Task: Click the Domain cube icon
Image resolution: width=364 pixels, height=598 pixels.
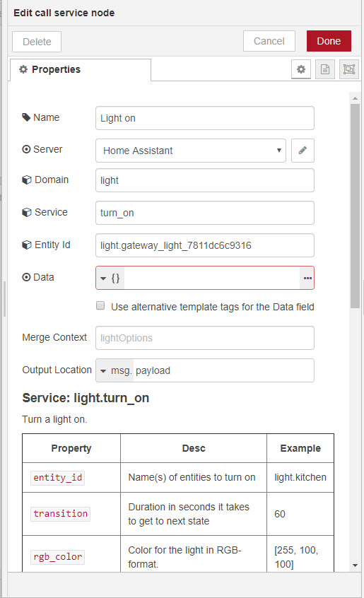Action: click(x=27, y=180)
